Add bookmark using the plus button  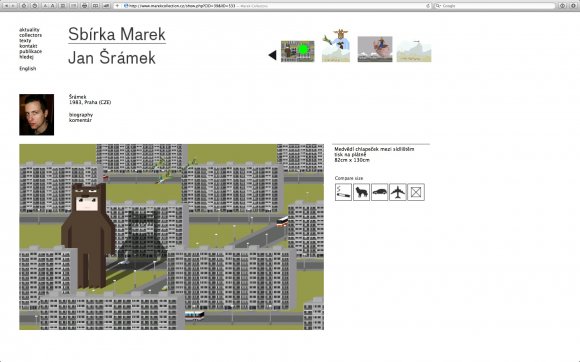pyautogui.click(x=117, y=6)
